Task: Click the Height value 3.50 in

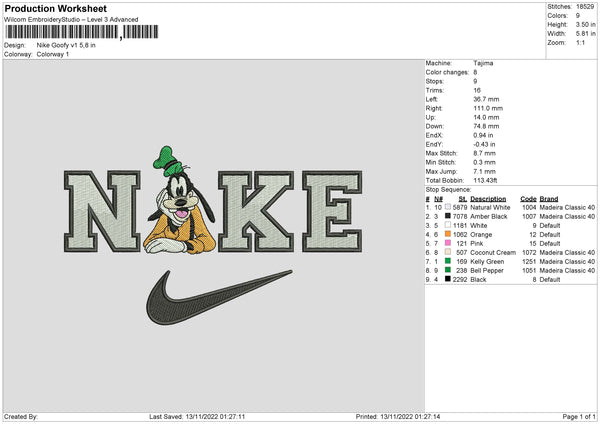Action: pyautogui.click(x=585, y=24)
